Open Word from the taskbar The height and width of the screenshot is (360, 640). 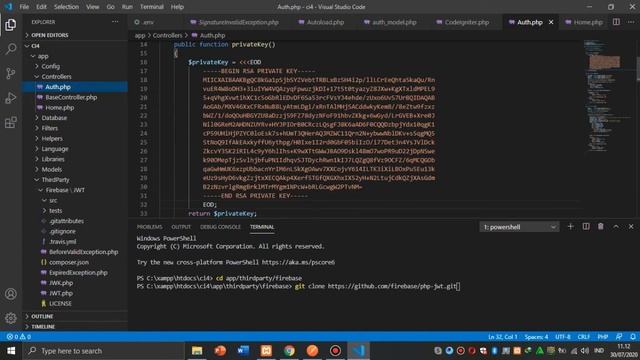click(x=243, y=351)
